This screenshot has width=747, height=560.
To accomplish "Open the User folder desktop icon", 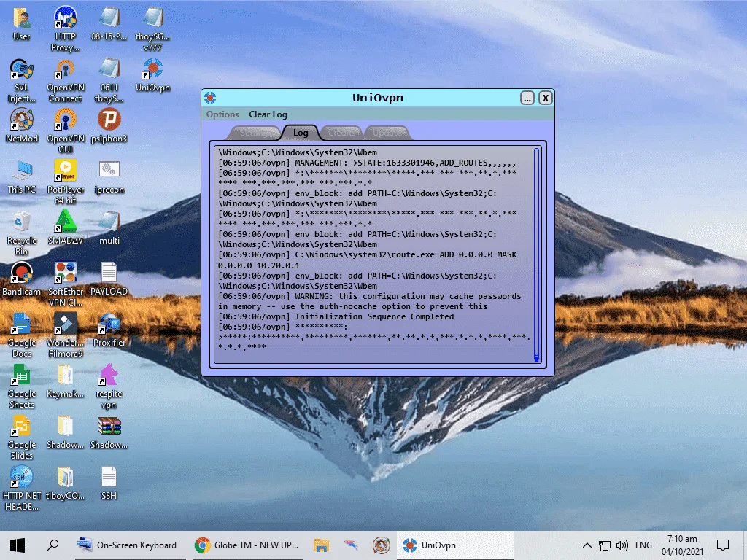I will point(21,24).
